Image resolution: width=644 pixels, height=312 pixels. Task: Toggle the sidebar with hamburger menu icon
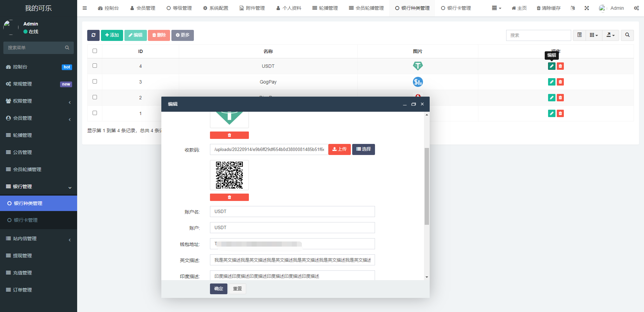85,8
